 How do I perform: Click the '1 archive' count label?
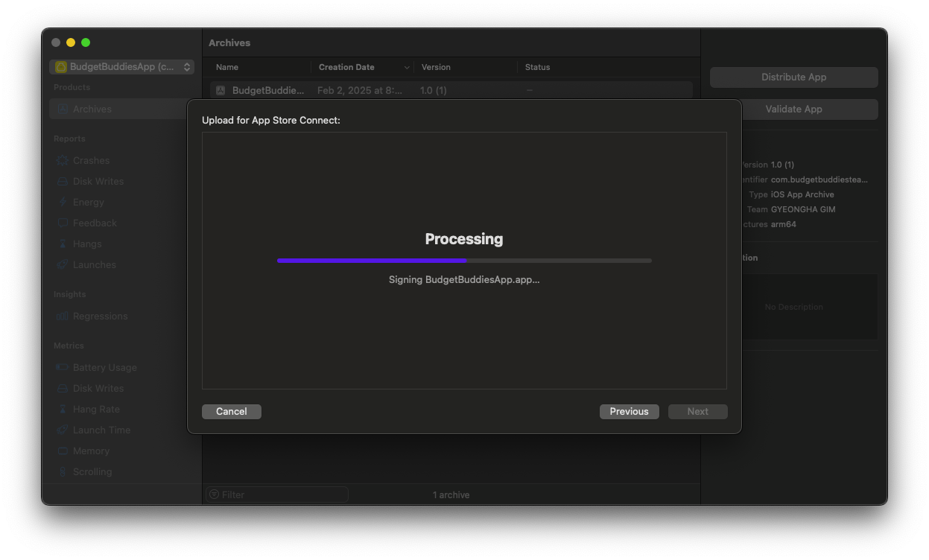(451, 494)
